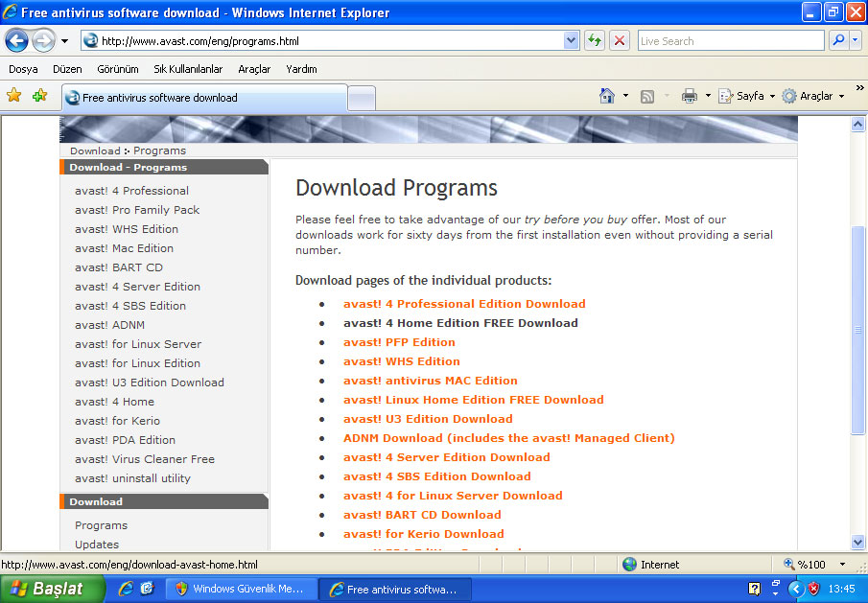This screenshot has height=603, width=868.
Task: Open avast! 4 SBS Edition Download link
Action: coord(436,476)
